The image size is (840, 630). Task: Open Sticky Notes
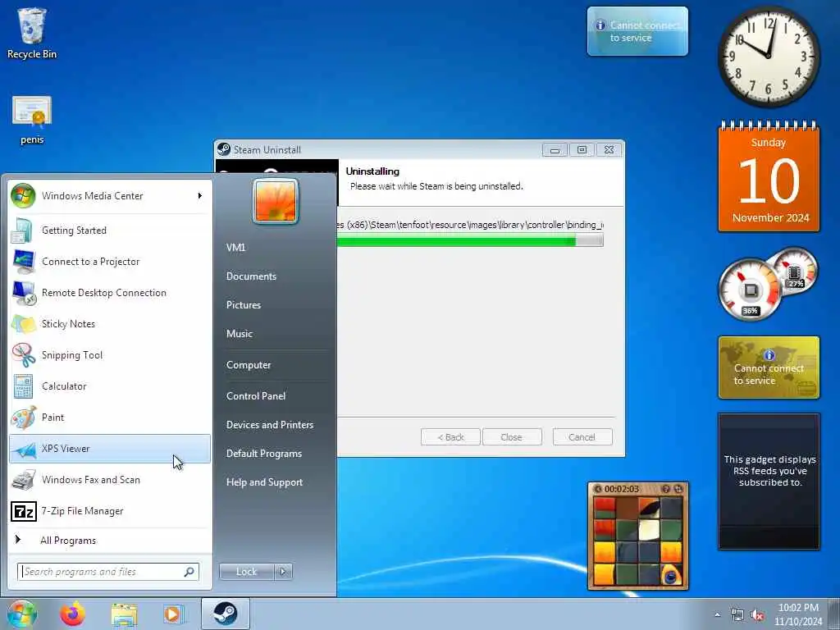[110, 323]
